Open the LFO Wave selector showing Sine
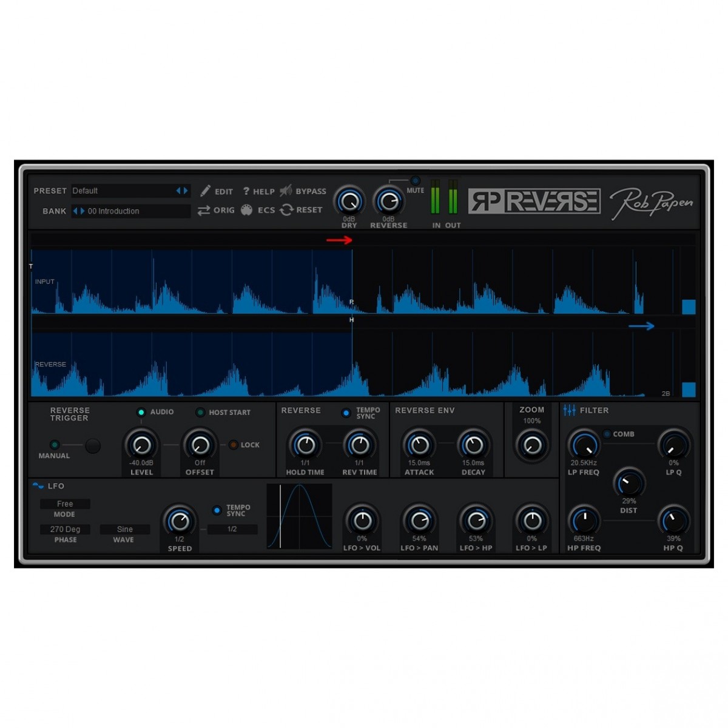 click(x=124, y=530)
